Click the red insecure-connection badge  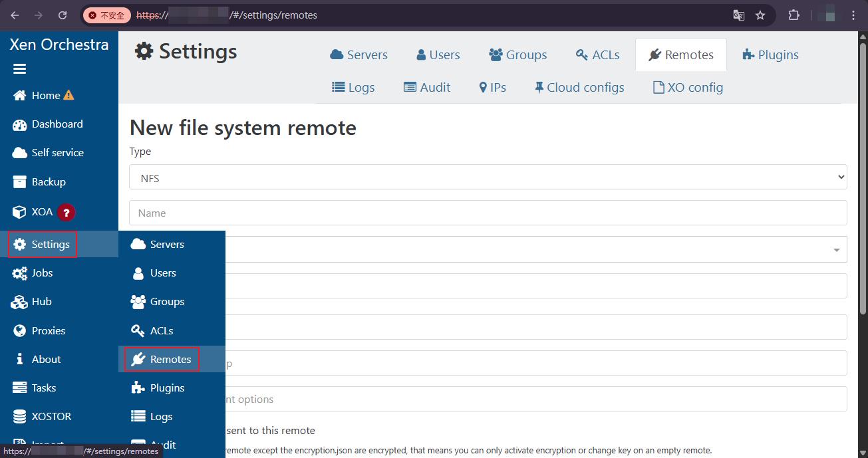click(106, 15)
